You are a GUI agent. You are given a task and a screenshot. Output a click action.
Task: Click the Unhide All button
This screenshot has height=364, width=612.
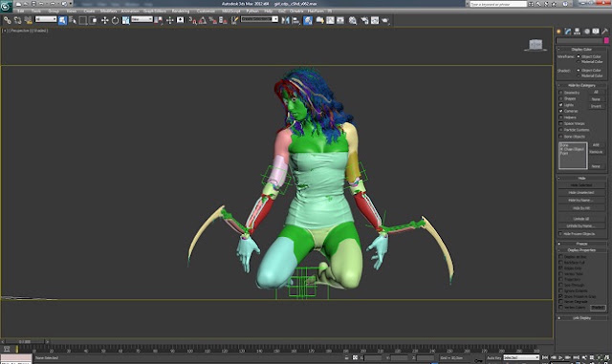click(581, 219)
